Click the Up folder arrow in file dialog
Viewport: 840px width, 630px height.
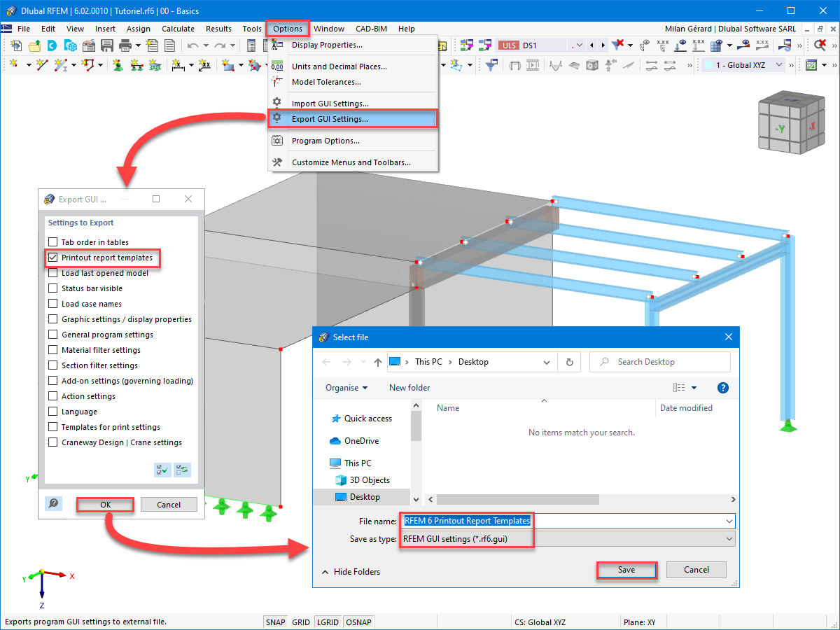(378, 362)
